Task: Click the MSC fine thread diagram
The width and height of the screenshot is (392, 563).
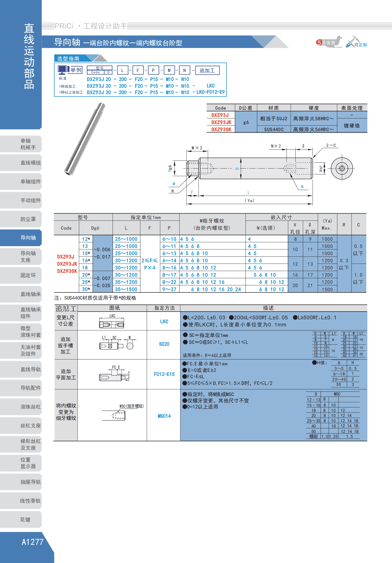Action: click(x=123, y=413)
